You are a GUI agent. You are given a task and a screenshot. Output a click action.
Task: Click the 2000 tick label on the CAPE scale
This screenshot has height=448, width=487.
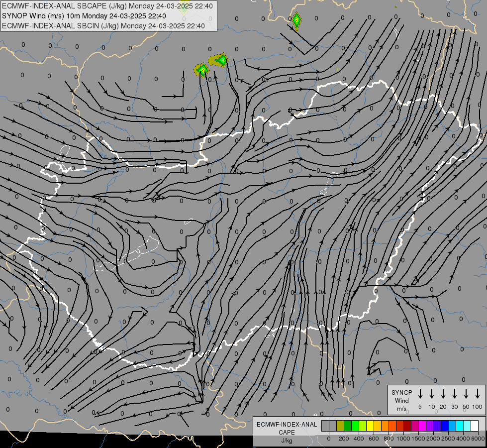click(433, 439)
